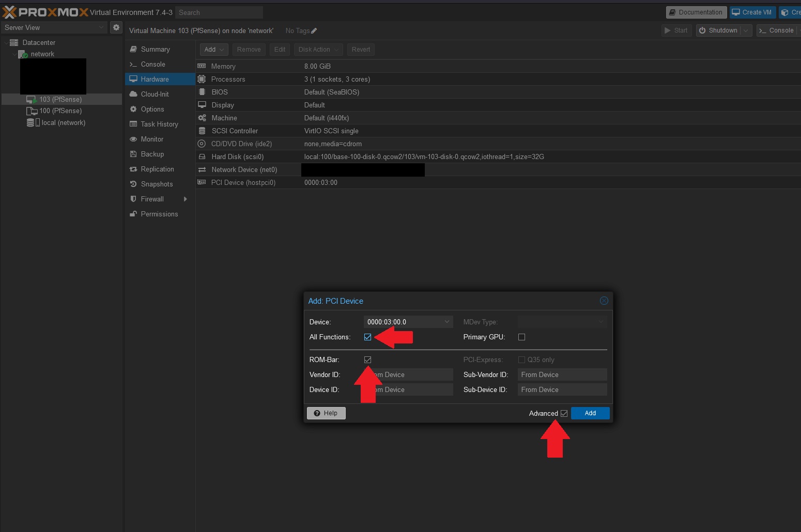
Task: Click the CD/DVD Drive disc icon
Action: pos(202,144)
